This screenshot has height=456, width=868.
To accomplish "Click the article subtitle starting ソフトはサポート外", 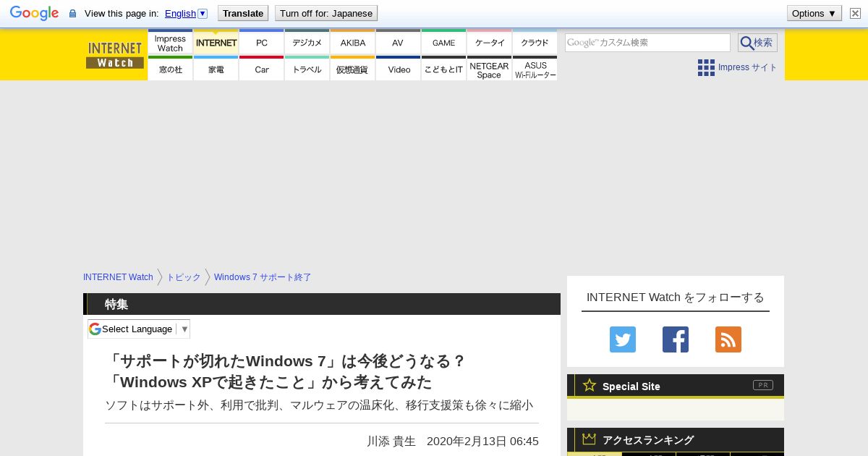I will tap(319, 405).
